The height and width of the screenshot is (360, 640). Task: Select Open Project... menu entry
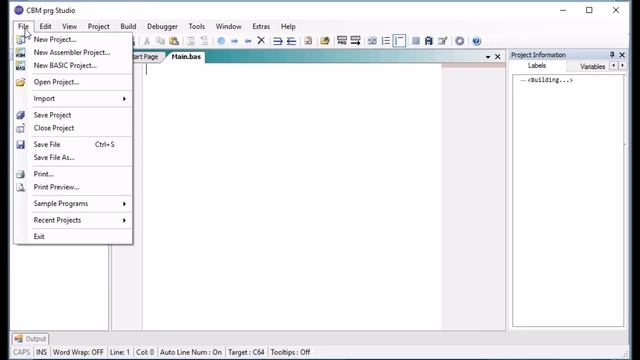coord(56,82)
